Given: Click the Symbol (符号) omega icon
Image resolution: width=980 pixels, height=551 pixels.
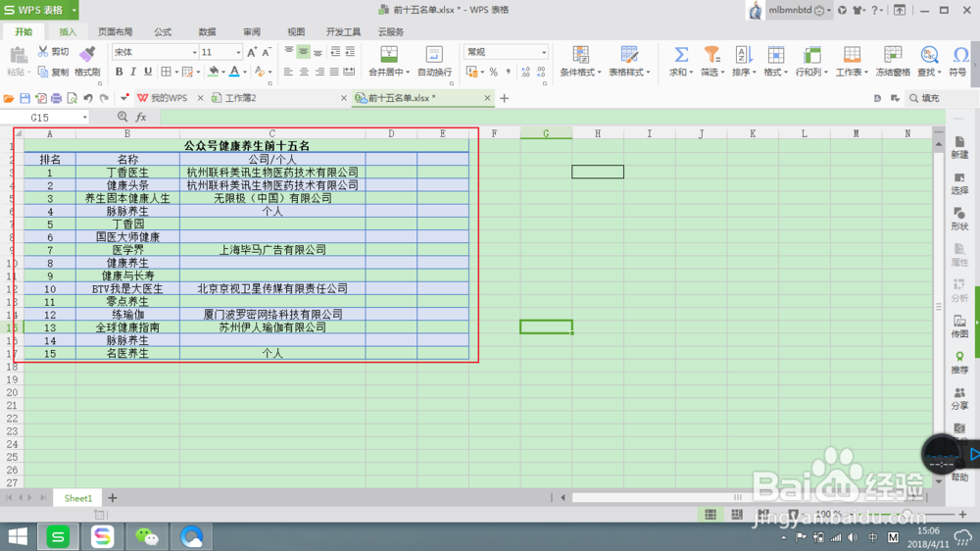Looking at the screenshot, I should click(959, 54).
